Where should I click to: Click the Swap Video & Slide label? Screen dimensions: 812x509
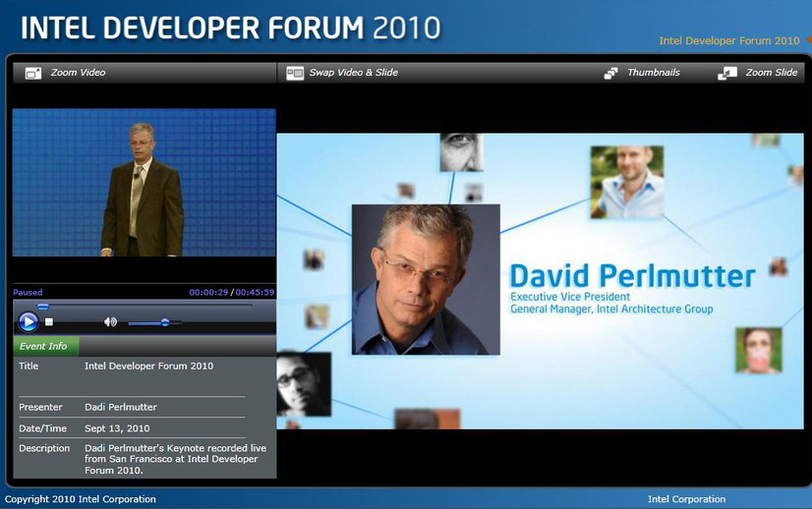point(354,73)
